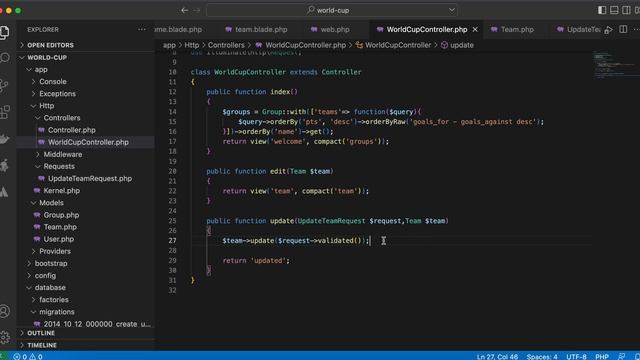
Task: Toggle the primary side bar layout icon
Action: click(x=602, y=10)
